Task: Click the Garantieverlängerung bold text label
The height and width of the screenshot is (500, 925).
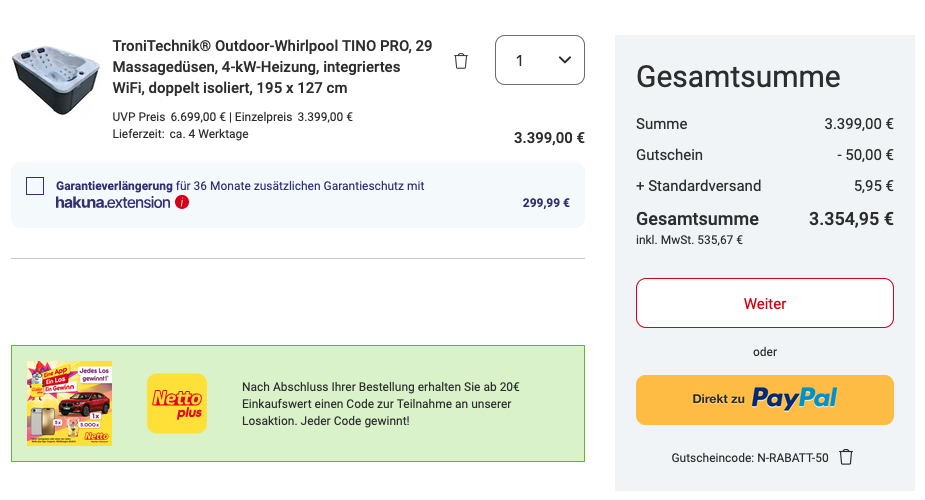Action: 114,186
